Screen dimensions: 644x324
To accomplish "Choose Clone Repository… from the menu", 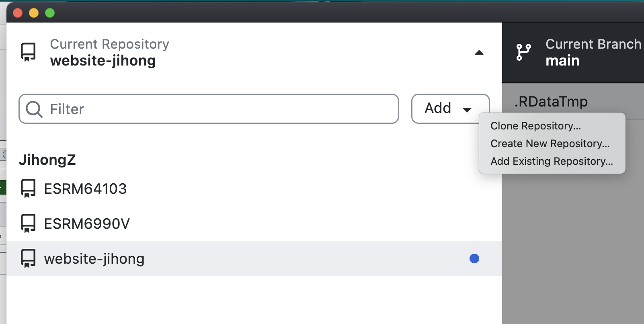I will 535,126.
